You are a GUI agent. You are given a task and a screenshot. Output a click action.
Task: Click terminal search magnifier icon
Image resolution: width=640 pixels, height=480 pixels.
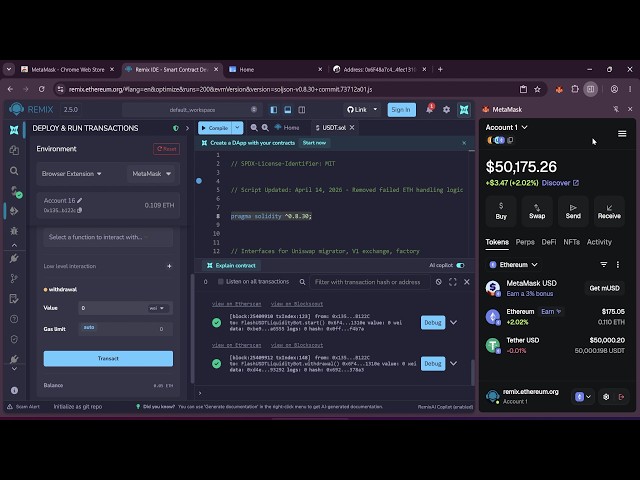point(302,282)
